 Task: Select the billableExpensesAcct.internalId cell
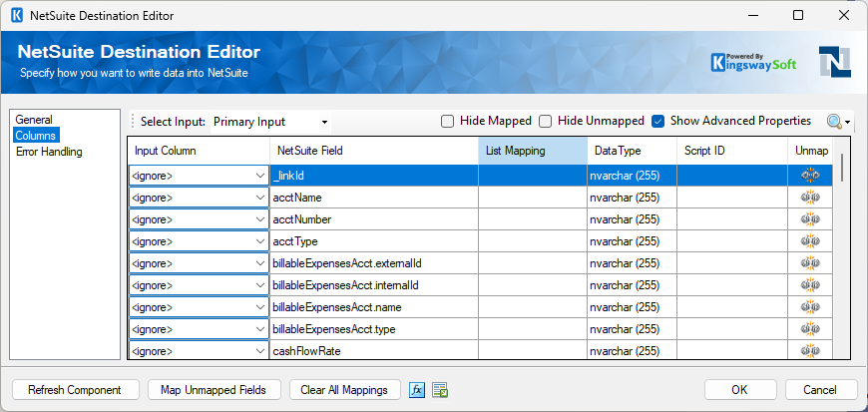(x=374, y=285)
